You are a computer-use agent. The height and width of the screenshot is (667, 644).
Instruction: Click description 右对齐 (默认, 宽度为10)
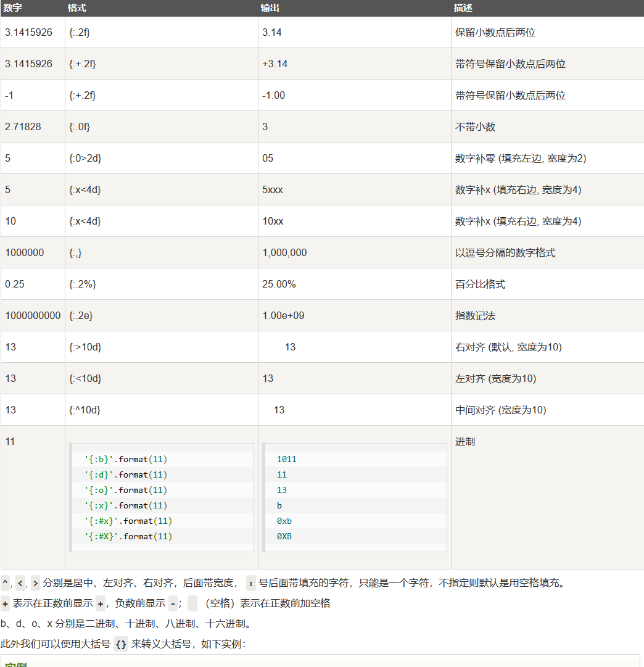pos(508,347)
